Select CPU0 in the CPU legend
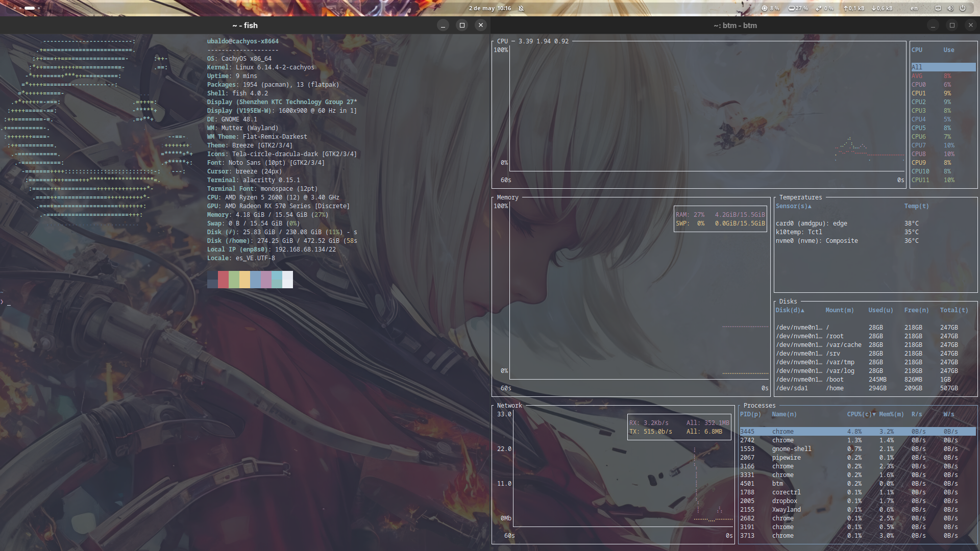 coord(943,85)
